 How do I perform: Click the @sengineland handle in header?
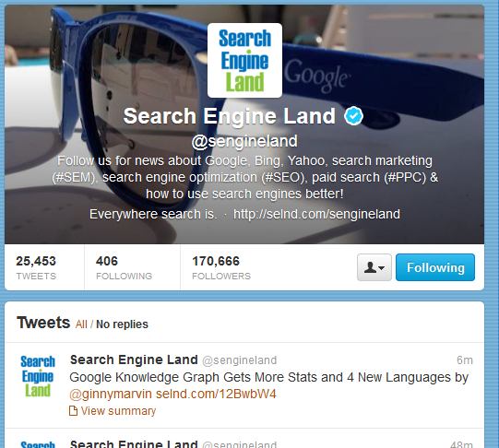point(244,141)
